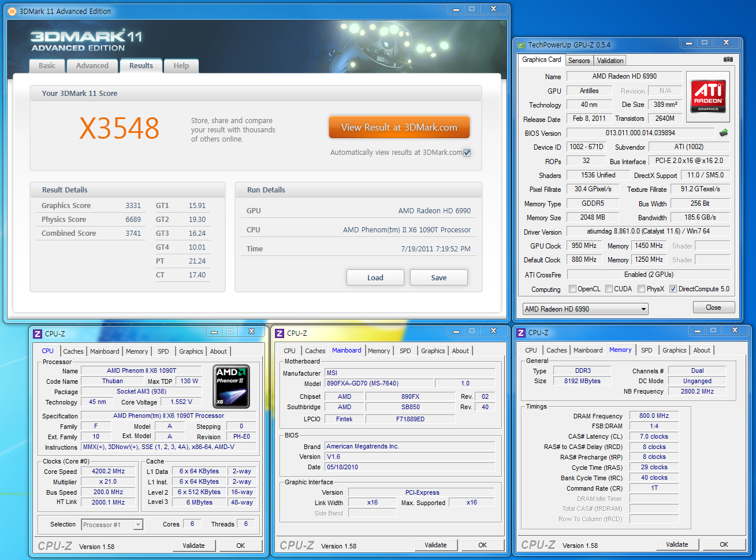
Task: Click the Memory CPU-Z window's title icon
Action: pyautogui.click(x=521, y=333)
